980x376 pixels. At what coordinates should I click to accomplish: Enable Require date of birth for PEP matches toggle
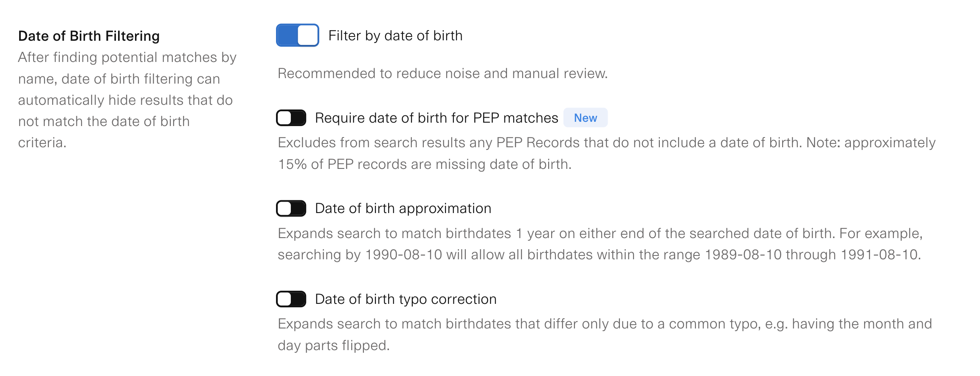291,118
